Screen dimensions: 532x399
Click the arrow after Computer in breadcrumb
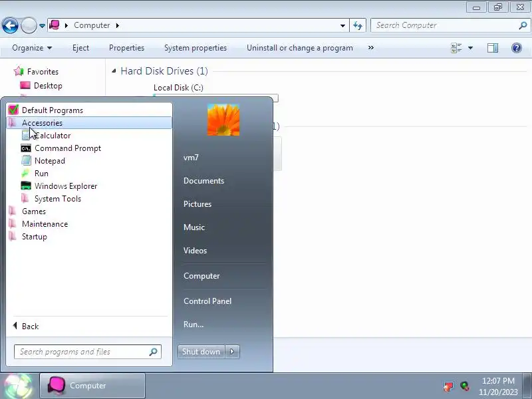pyautogui.click(x=118, y=25)
